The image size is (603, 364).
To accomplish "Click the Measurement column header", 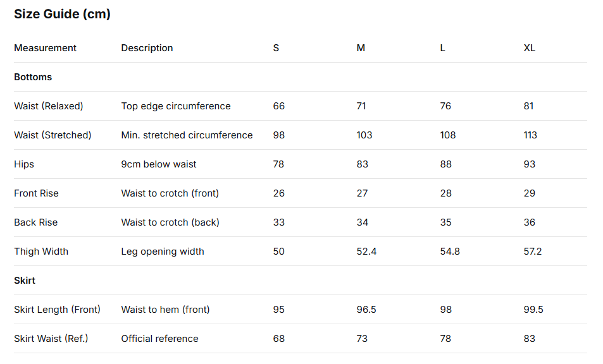I will pos(45,48).
